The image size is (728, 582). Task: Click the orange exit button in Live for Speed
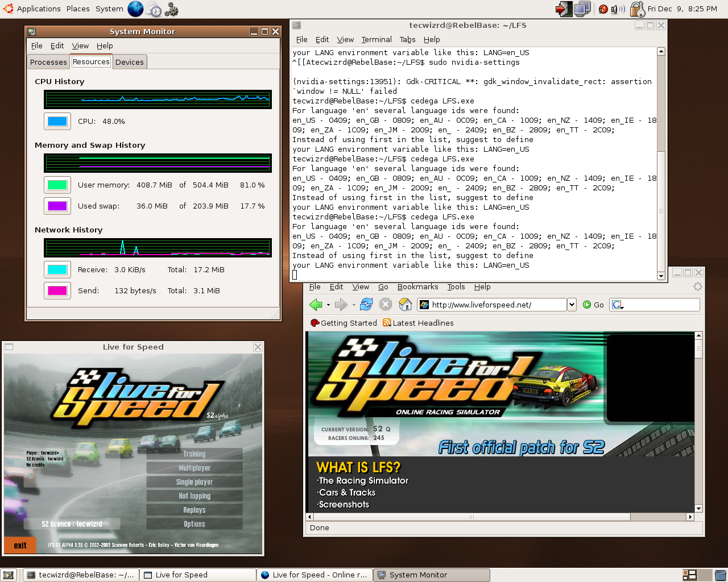20,545
